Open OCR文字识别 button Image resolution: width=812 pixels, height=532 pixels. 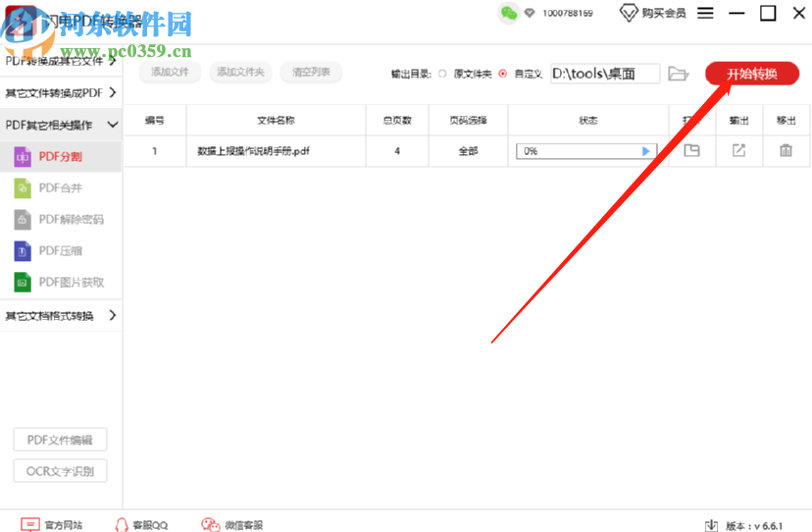[x=60, y=471]
